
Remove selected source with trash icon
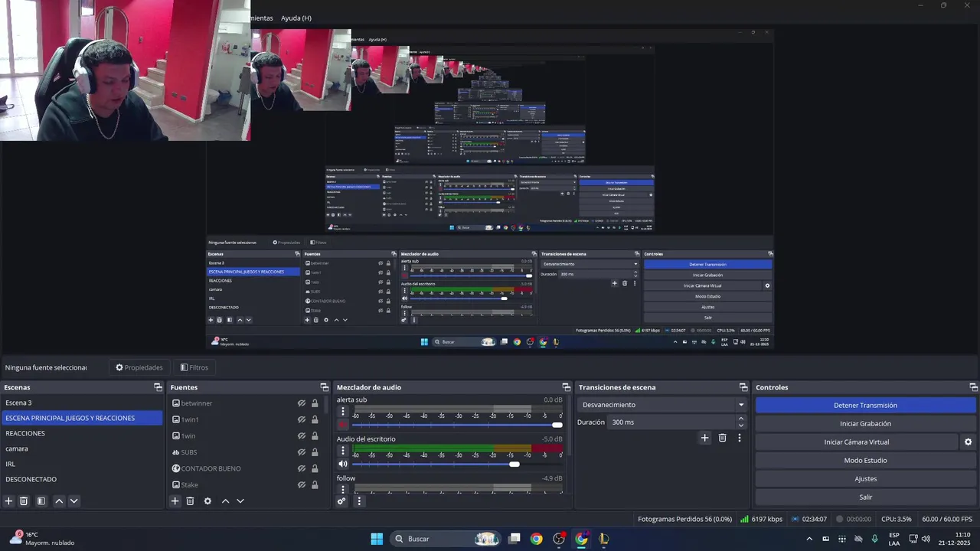(x=190, y=501)
